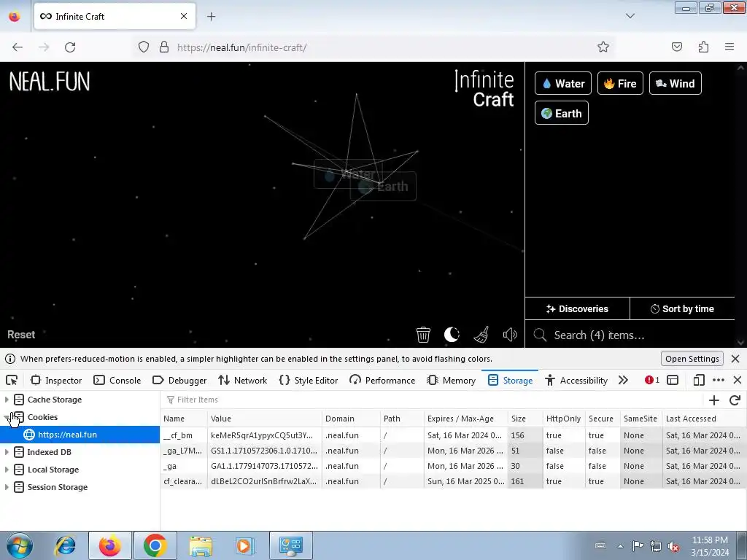
Task: Open the Save to Pocket icon
Action: 676,47
